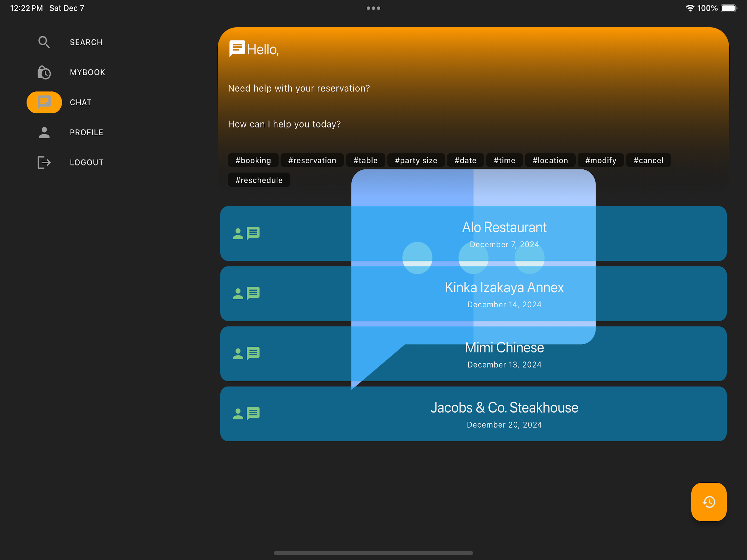Go to SEARCH menu label

click(86, 42)
